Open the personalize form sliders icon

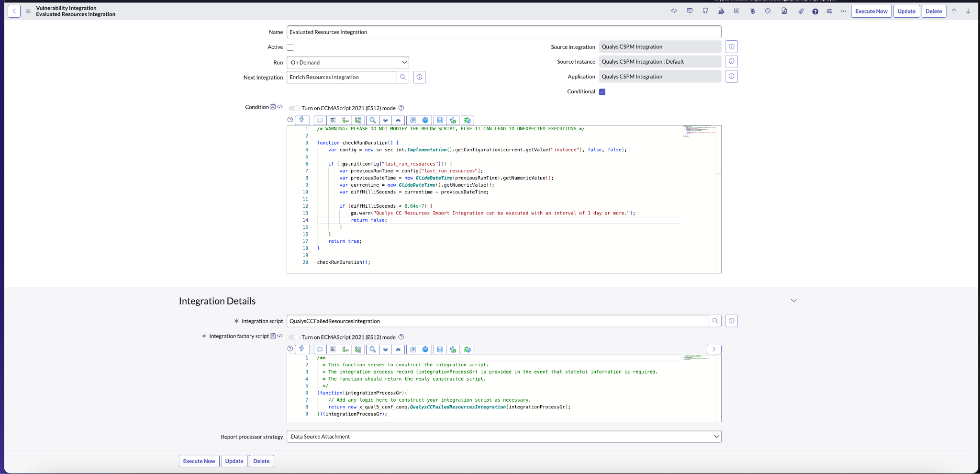(x=829, y=11)
